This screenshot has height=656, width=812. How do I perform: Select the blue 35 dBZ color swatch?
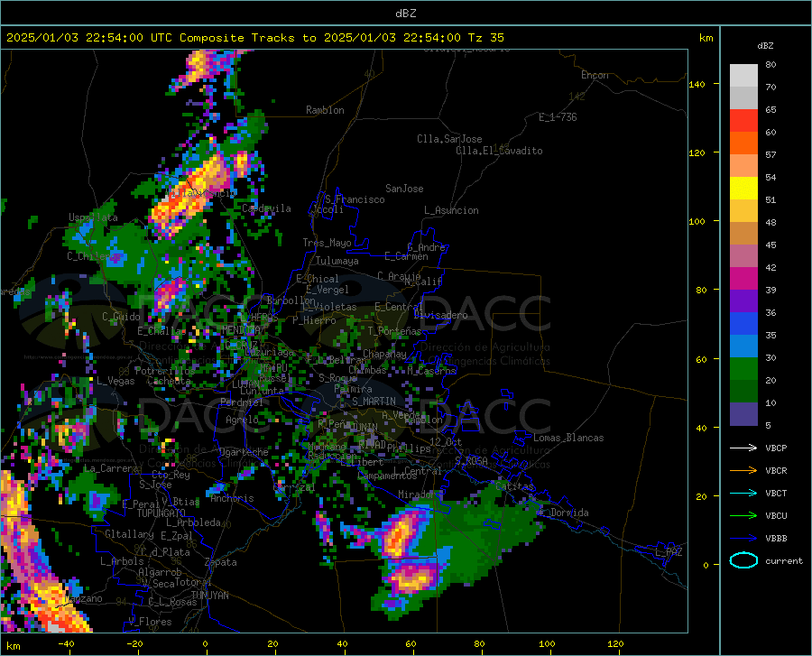(x=743, y=324)
